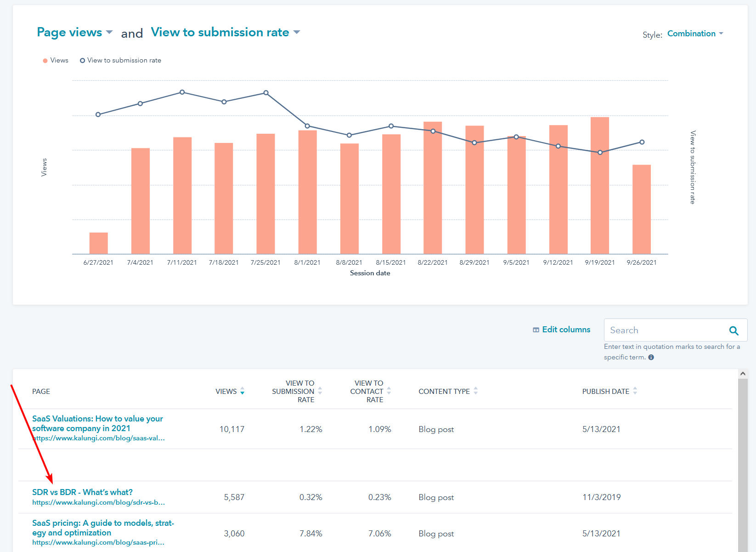Click the Edit columns table icon
Screen dimensions: 756x552
pos(536,330)
